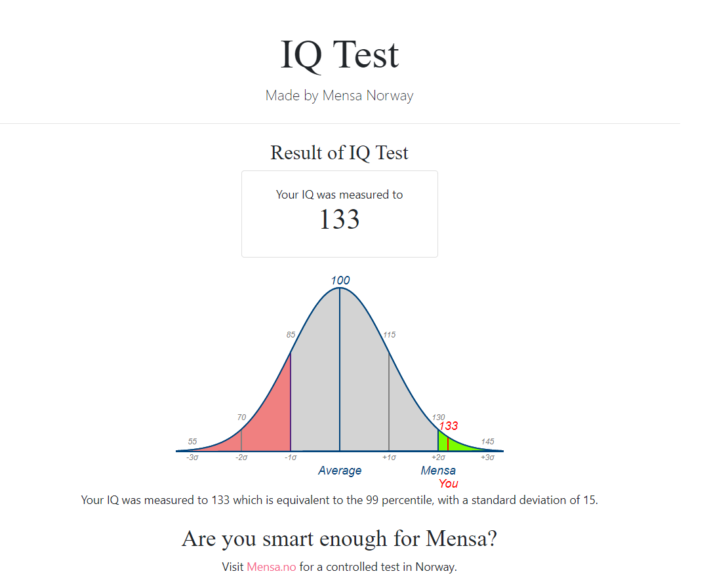Click the 100 label atop the curve
Image resolution: width=728 pixels, height=582 pixels.
coord(340,281)
